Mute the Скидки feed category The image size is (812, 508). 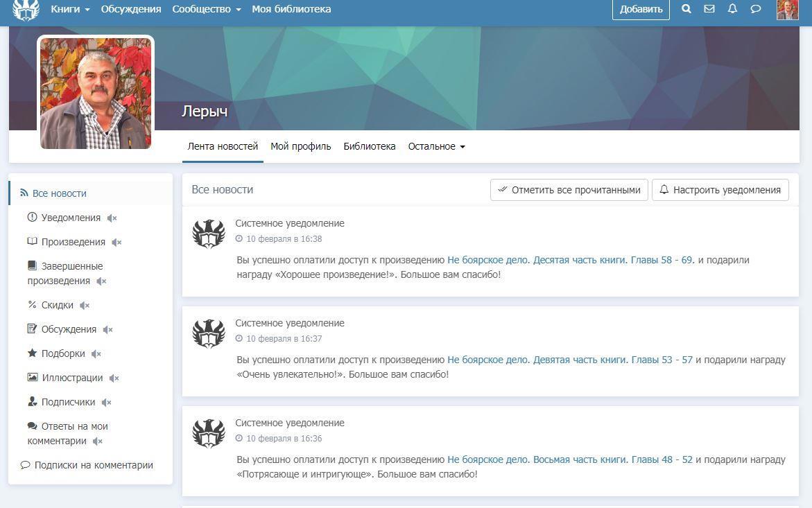85,306
